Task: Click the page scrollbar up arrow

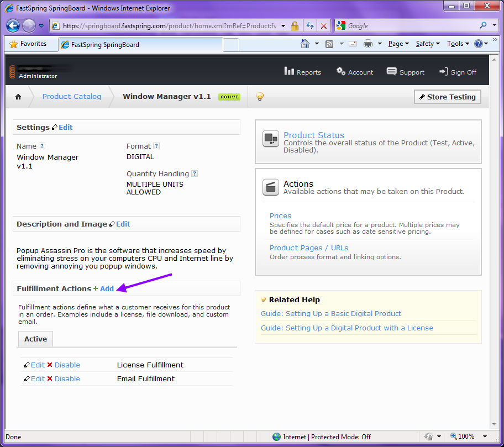Action: (494, 60)
